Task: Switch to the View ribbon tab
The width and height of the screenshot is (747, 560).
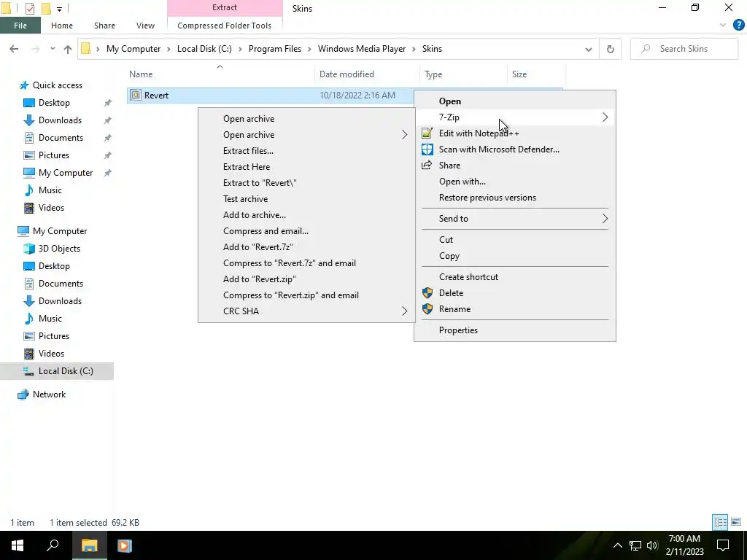Action: tap(145, 26)
